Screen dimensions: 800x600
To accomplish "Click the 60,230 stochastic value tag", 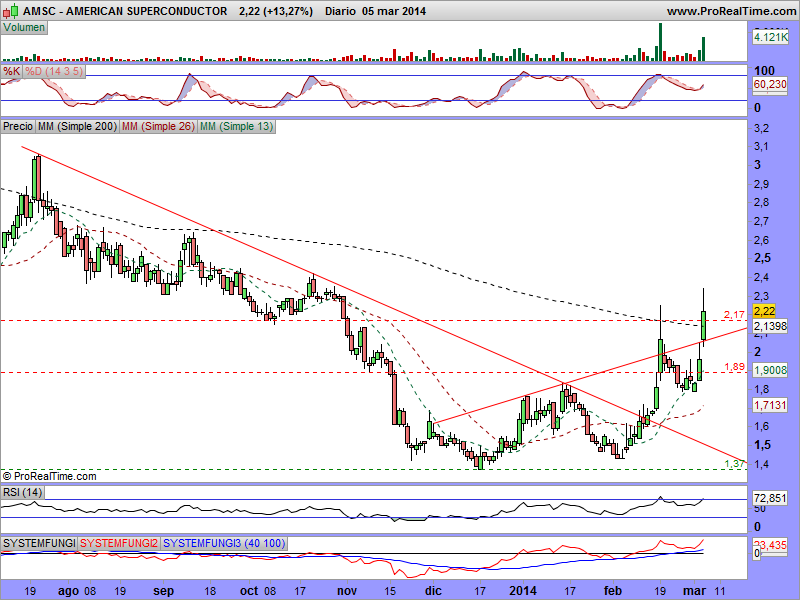I will [770, 84].
